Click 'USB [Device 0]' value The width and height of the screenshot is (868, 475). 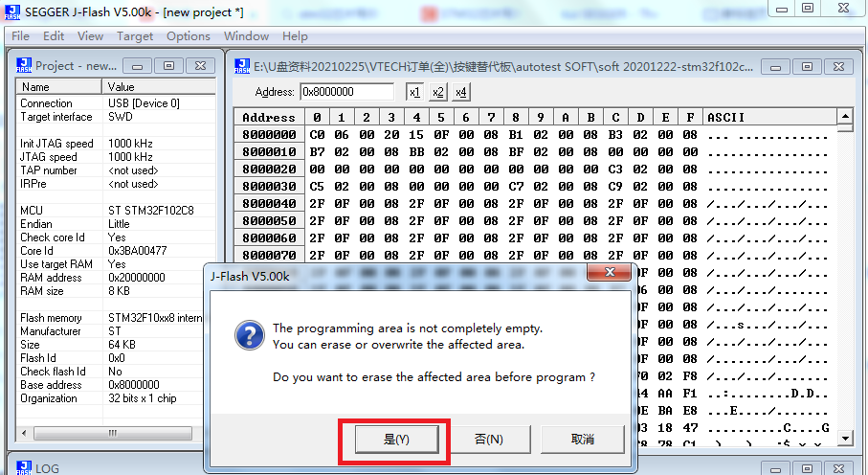tap(144, 103)
